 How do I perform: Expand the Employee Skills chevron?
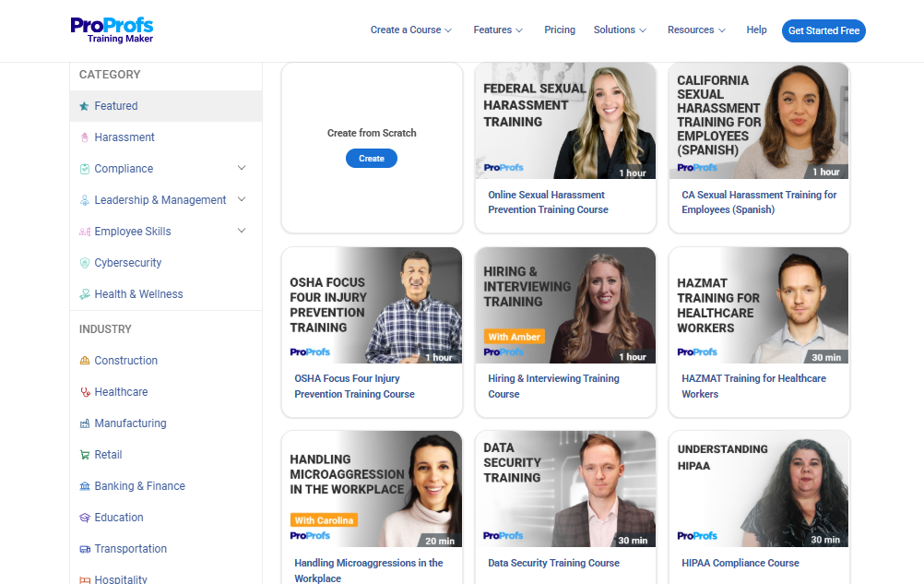pyautogui.click(x=242, y=231)
